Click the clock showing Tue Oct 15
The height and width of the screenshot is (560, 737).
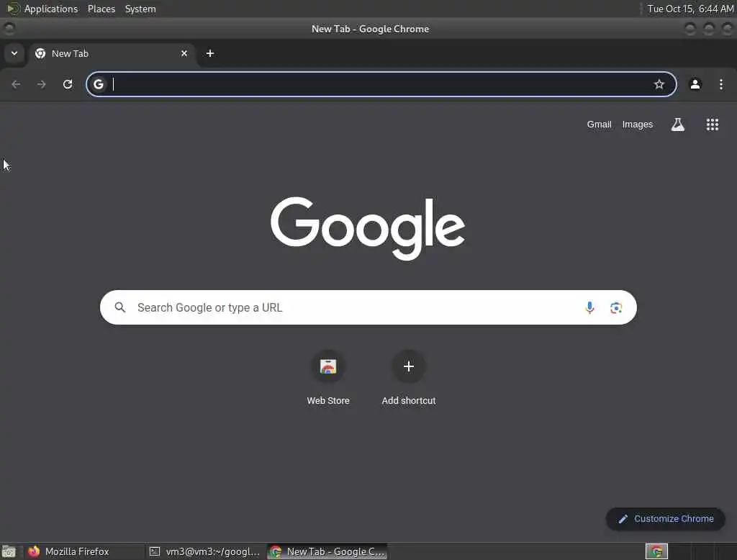[x=690, y=9]
